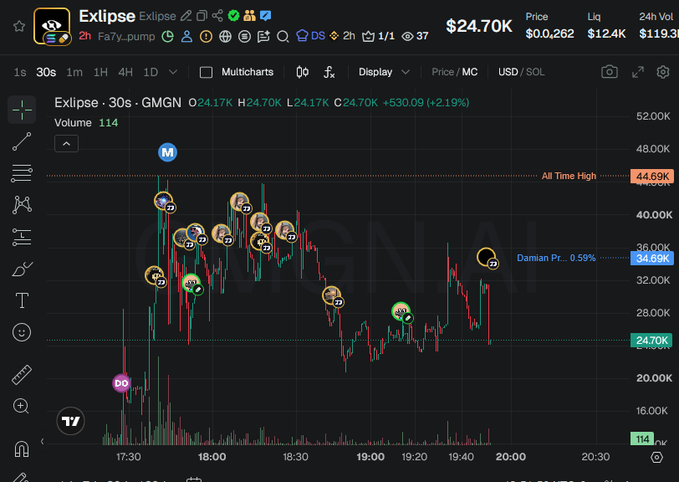Image resolution: width=679 pixels, height=482 pixels.
Task: Copy the token address with copy icon
Action: coord(202,16)
